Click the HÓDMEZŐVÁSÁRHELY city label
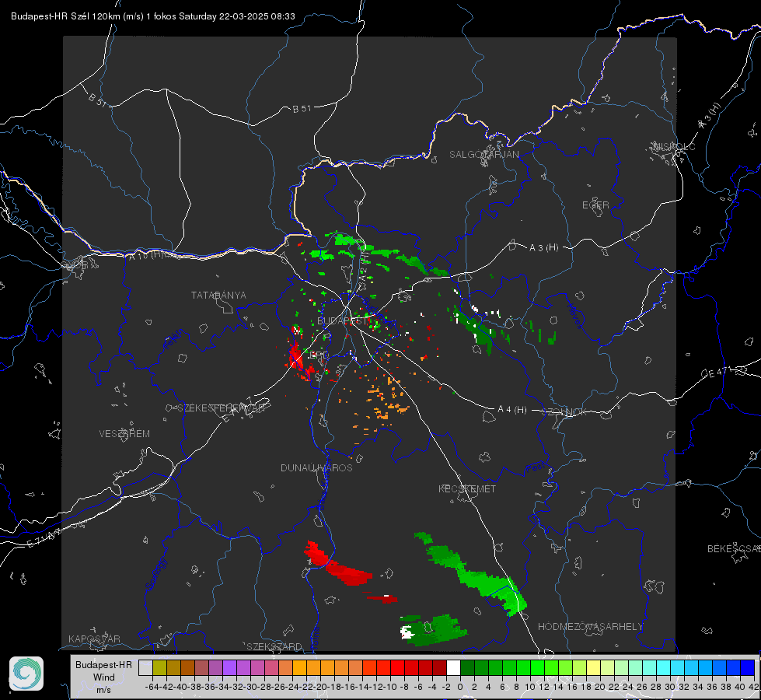 (590, 627)
